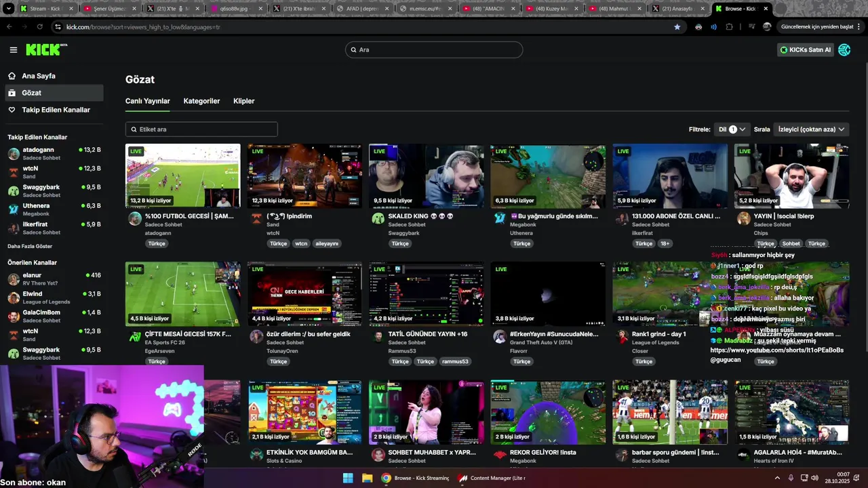Switch to Kategoriler tab
868x488 pixels.
click(201, 101)
